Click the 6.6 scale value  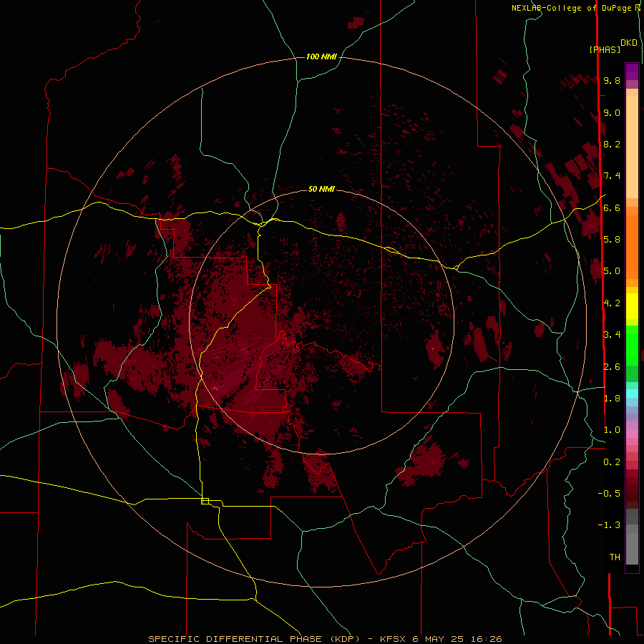coord(612,208)
